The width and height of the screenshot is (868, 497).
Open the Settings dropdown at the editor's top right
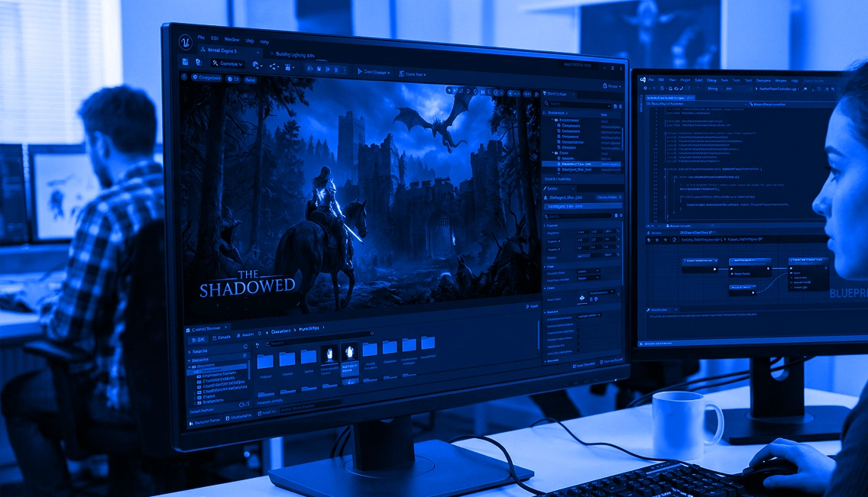[x=611, y=86]
